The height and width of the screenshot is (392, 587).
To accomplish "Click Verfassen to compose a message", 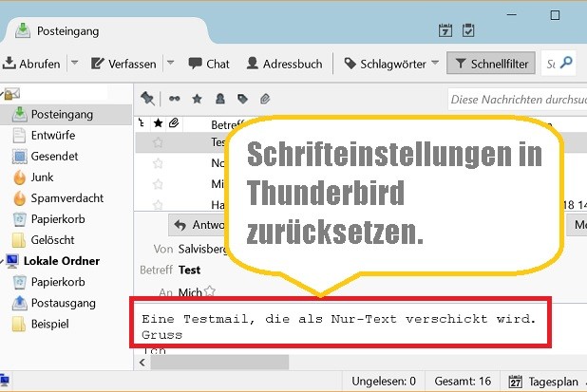I will point(123,64).
